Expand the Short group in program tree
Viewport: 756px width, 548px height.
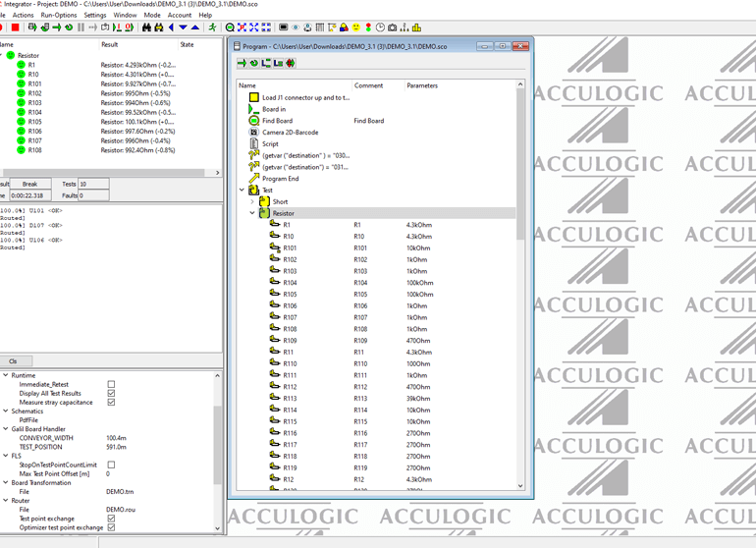pyautogui.click(x=252, y=201)
